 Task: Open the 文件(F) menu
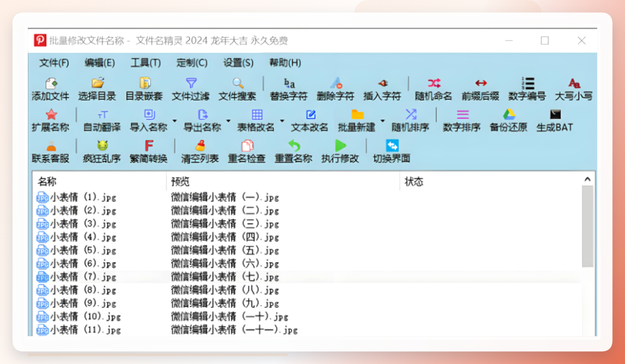coord(54,63)
